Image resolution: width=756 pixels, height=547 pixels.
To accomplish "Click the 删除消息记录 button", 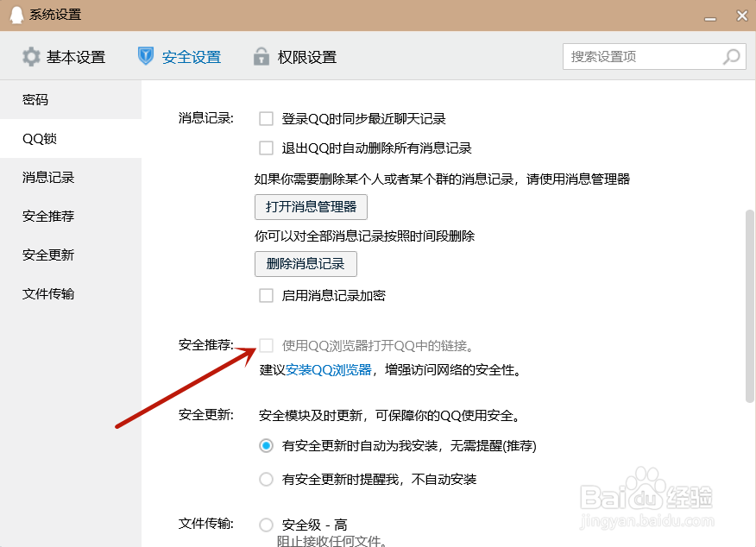I will pos(306,264).
